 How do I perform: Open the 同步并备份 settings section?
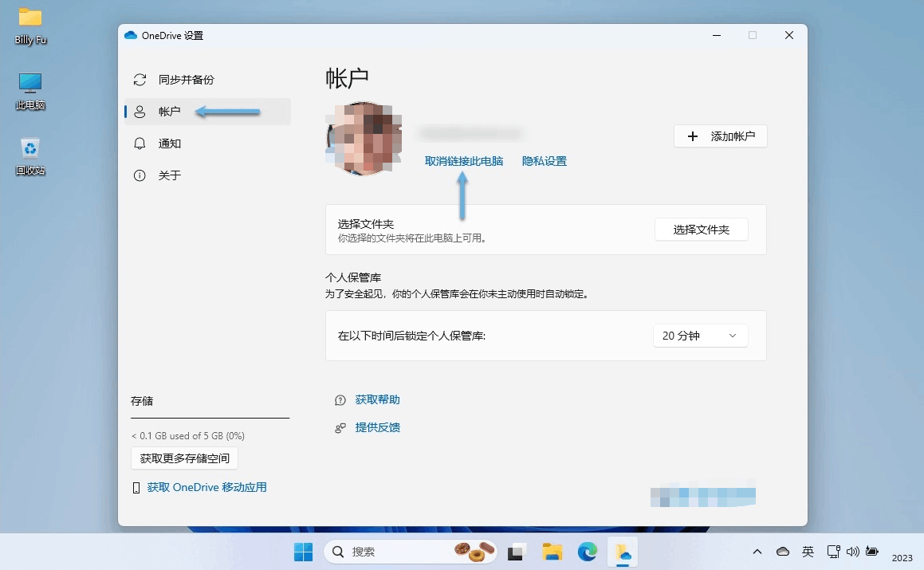[207, 80]
